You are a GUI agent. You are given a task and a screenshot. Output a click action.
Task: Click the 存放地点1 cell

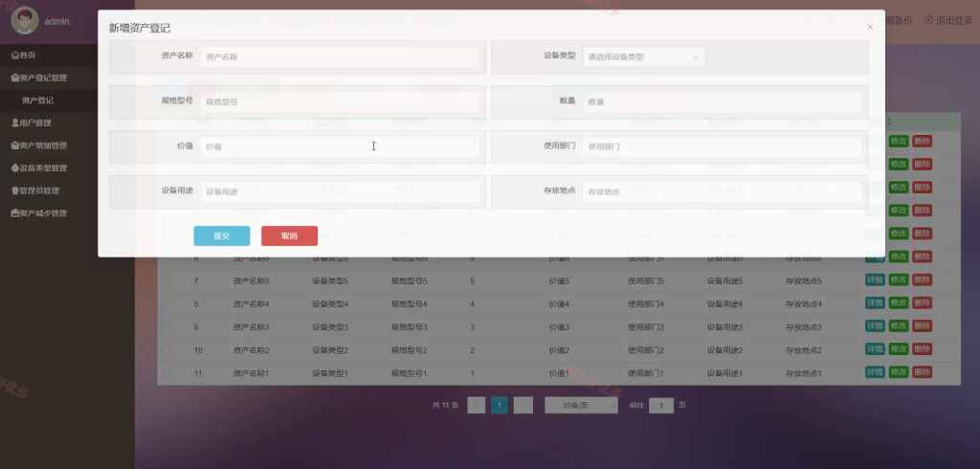(x=804, y=373)
